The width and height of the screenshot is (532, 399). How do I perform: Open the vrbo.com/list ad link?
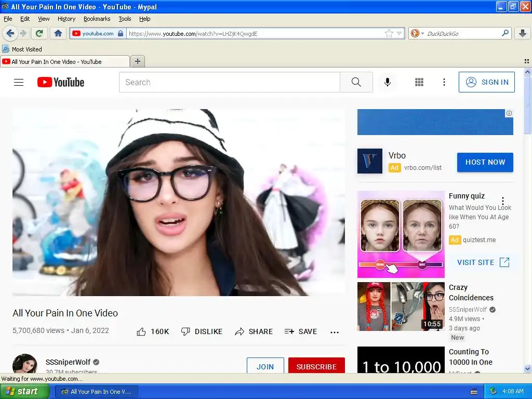[x=423, y=168]
